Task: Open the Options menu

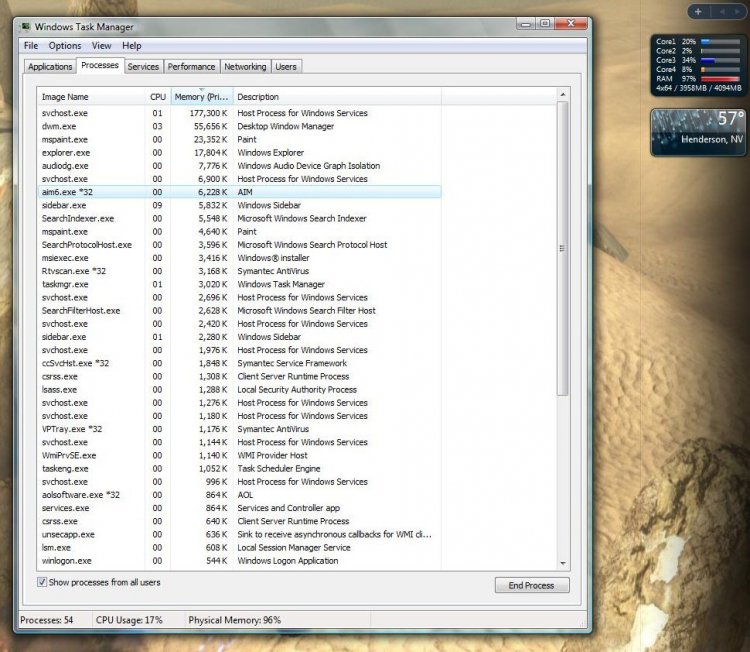Action: pos(65,46)
